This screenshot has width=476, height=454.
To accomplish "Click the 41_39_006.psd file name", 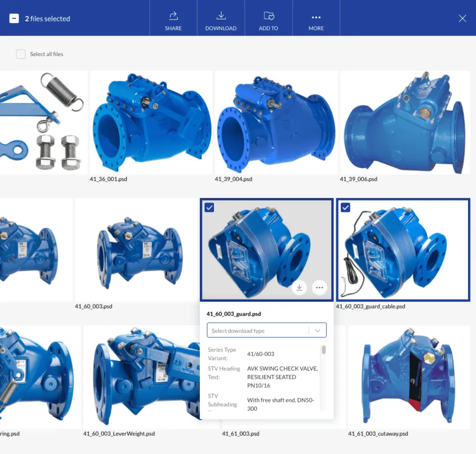I will coord(359,179).
